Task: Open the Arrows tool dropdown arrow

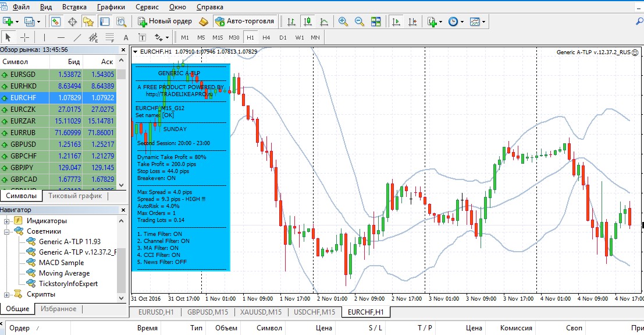Action: (x=167, y=38)
